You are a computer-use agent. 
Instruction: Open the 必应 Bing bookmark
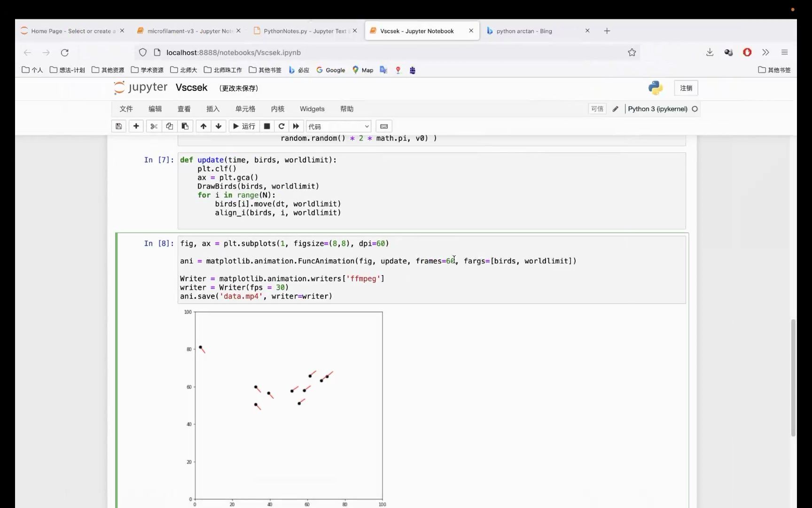[299, 70]
